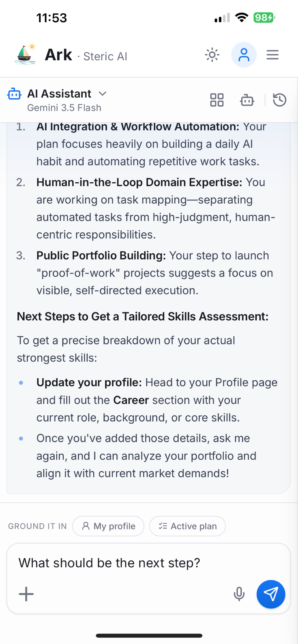Viewport: 298px width, 644px height.
Task: Click the Gemini 3.5 Flash model label
Action: pyautogui.click(x=64, y=108)
